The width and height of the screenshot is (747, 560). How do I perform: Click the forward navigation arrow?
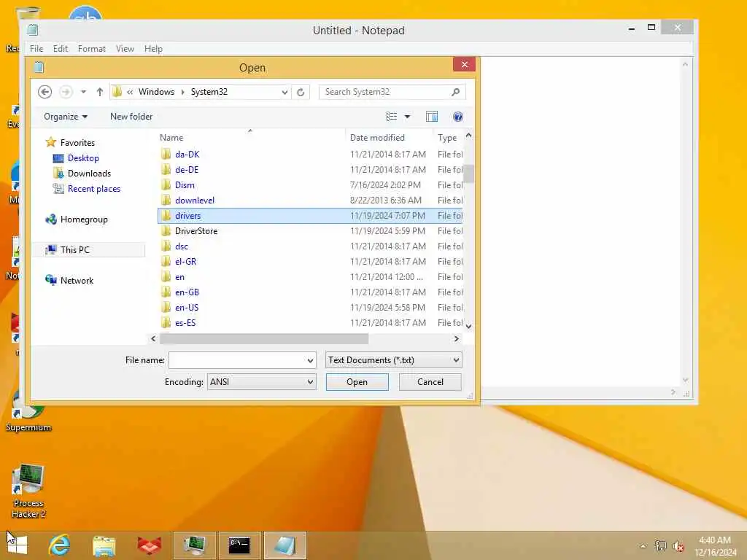(66, 92)
